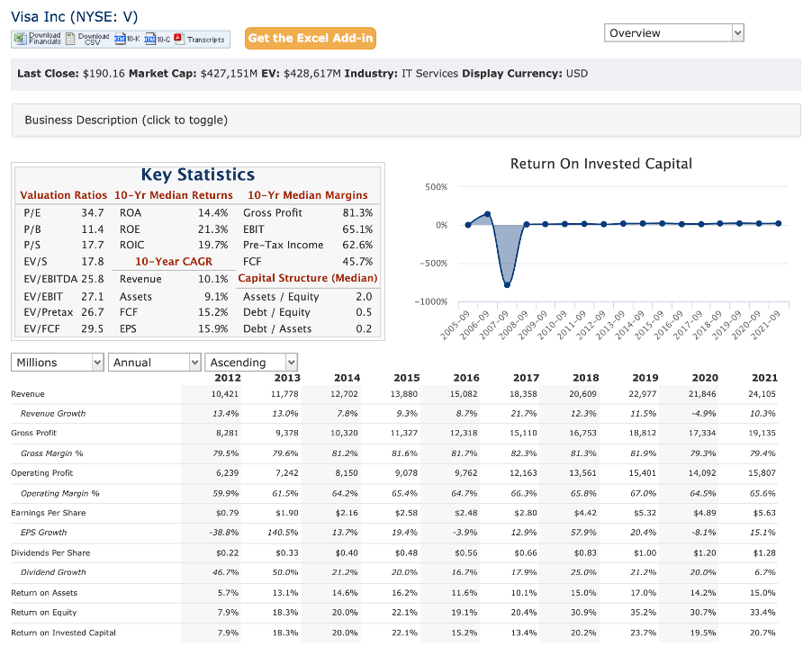
Task: Click the 2006-09 data point on ROIC chart
Action: pos(487,214)
